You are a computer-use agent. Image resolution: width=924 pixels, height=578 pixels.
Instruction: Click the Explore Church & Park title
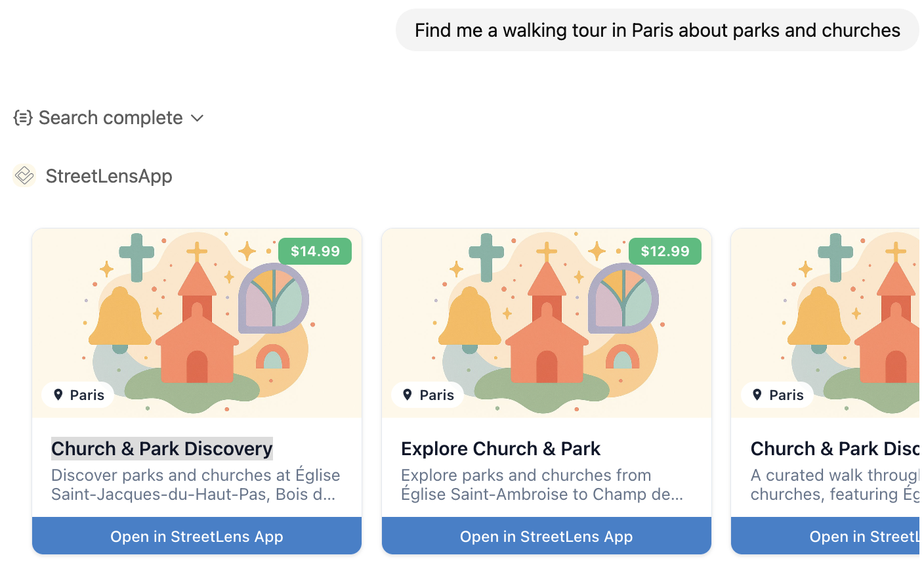[x=501, y=449]
